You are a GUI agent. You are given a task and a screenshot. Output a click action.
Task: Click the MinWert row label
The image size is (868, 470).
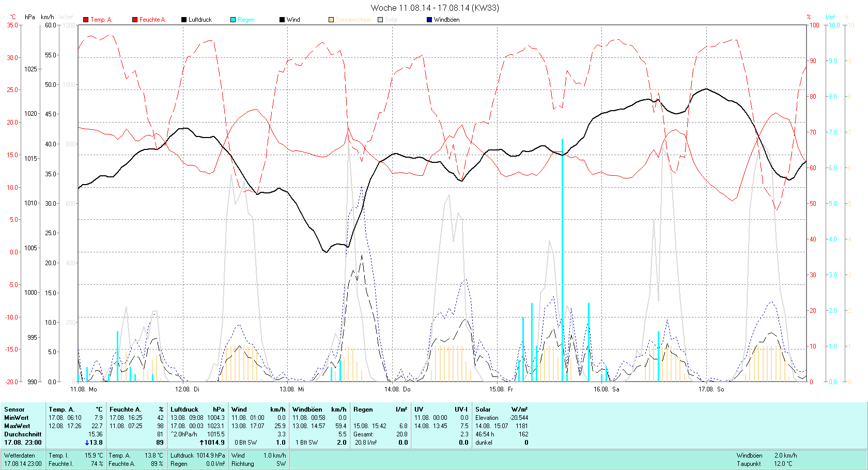(x=17, y=418)
